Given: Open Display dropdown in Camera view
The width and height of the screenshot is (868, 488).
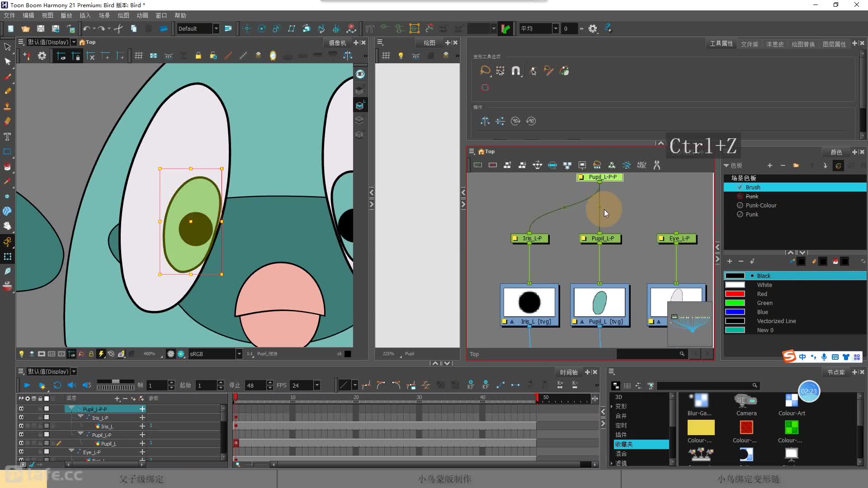Looking at the screenshot, I should (74, 42).
